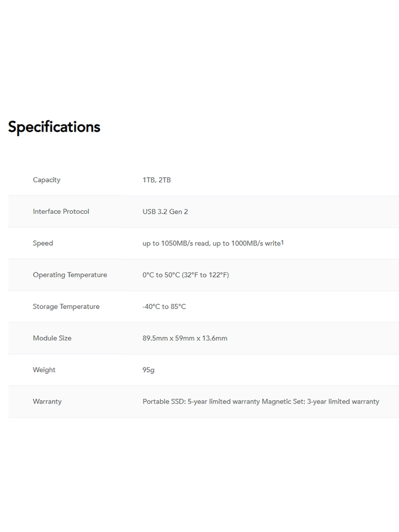This screenshot has width=399, height=532.
Task: Select the Module Size label
Action: [x=52, y=338]
